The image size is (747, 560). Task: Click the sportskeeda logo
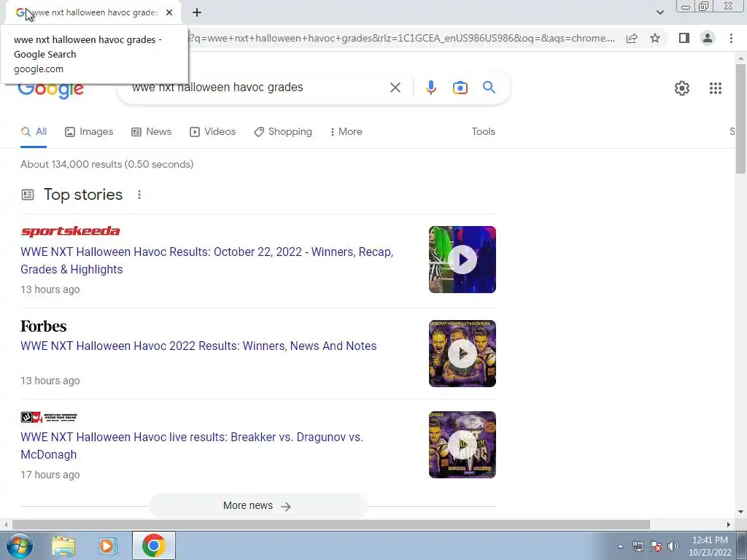(x=70, y=231)
